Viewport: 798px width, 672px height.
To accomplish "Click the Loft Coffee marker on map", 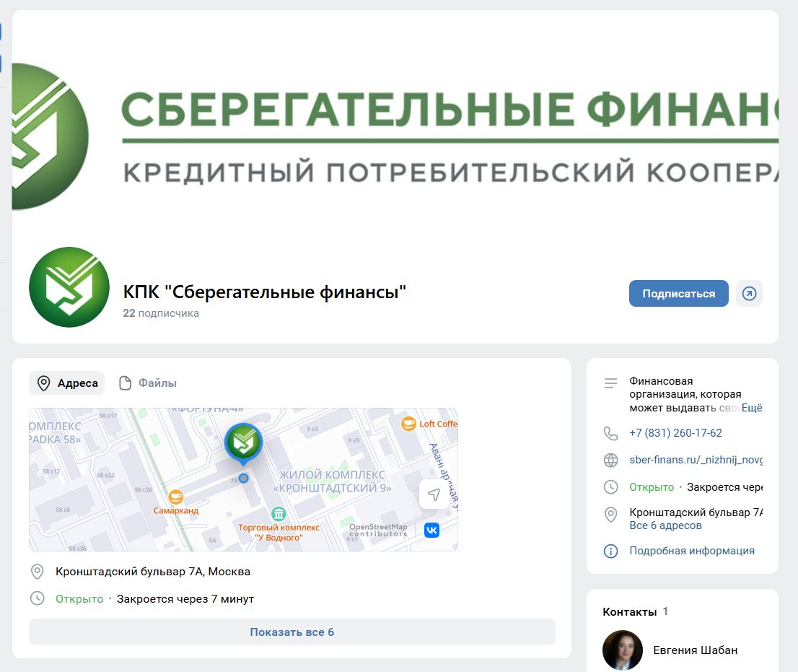I will pos(429,424).
